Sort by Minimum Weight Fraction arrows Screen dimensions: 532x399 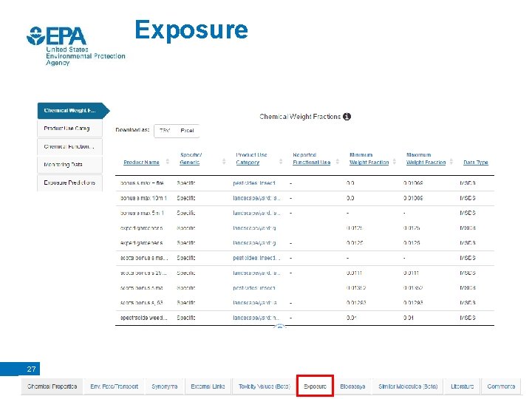coord(395,162)
